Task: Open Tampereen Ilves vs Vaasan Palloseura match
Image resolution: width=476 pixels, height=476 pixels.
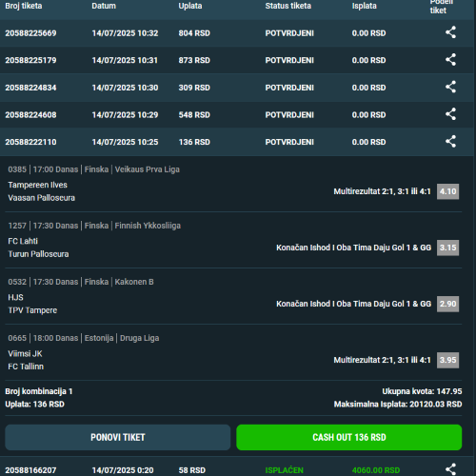Action: (x=42, y=191)
